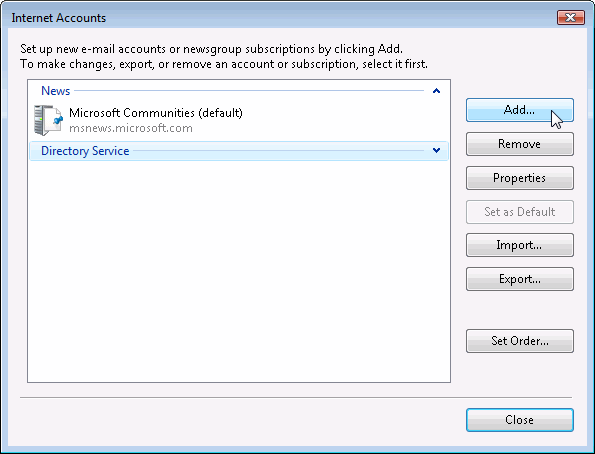Click the Remove button
The height and width of the screenshot is (454, 595).
pos(519,144)
